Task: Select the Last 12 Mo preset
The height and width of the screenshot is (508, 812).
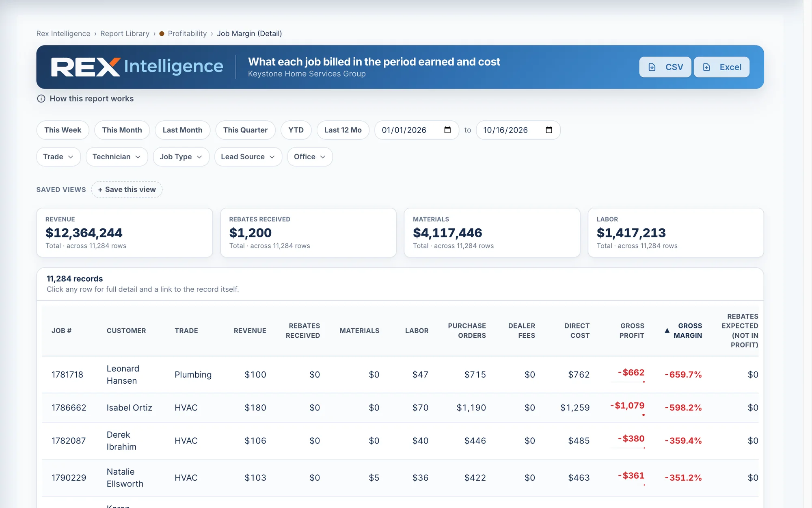Action: 343,130
